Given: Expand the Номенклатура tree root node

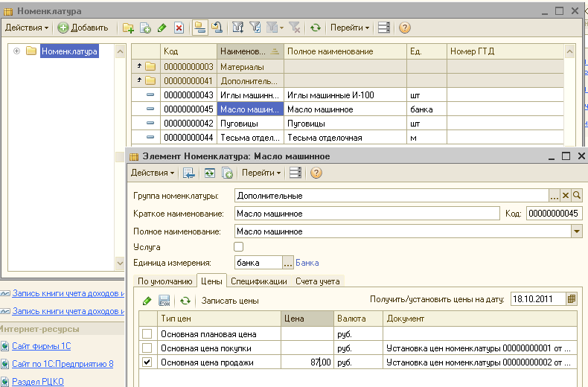Looking at the screenshot, I should 16,51.
